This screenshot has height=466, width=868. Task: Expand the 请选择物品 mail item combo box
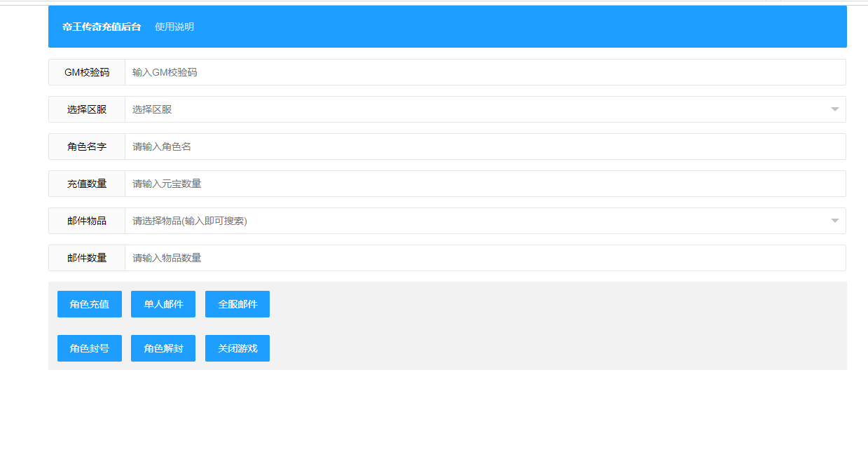click(476, 221)
